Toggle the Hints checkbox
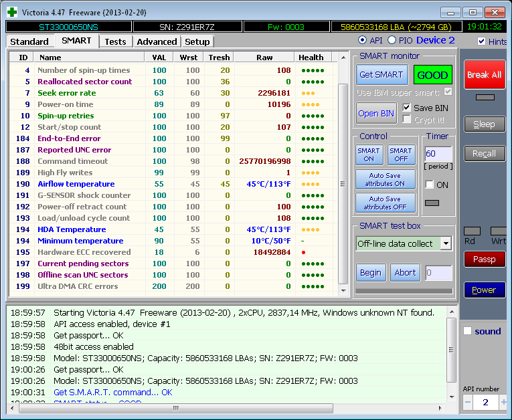 (482, 41)
